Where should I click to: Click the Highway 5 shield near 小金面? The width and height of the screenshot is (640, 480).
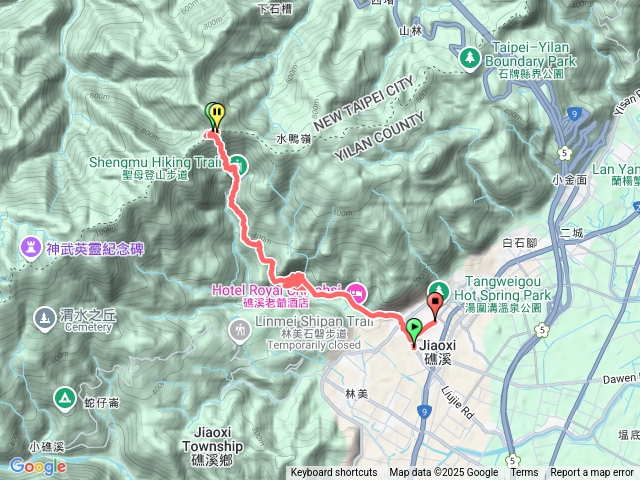point(565,153)
